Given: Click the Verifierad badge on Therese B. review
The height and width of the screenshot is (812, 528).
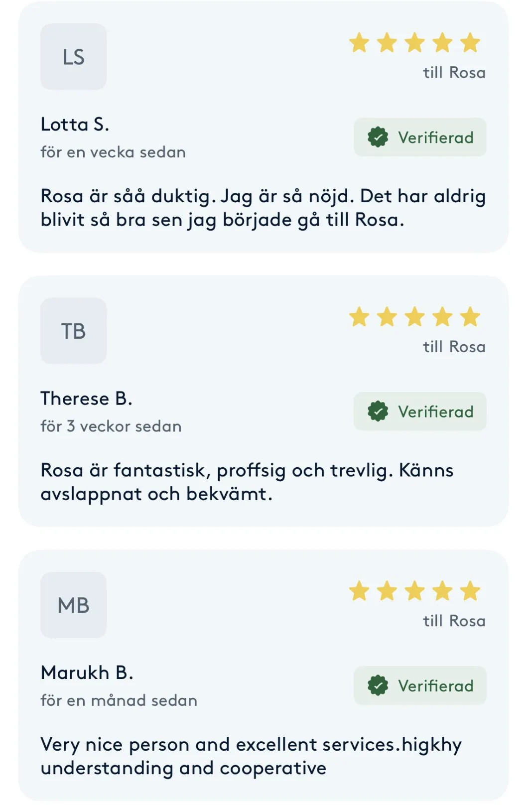Looking at the screenshot, I should 420,411.
